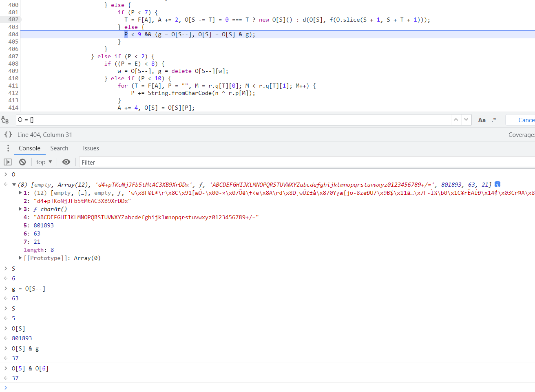Click line number 411 in gutter
Screen dimensions: 535x392
tap(13, 86)
